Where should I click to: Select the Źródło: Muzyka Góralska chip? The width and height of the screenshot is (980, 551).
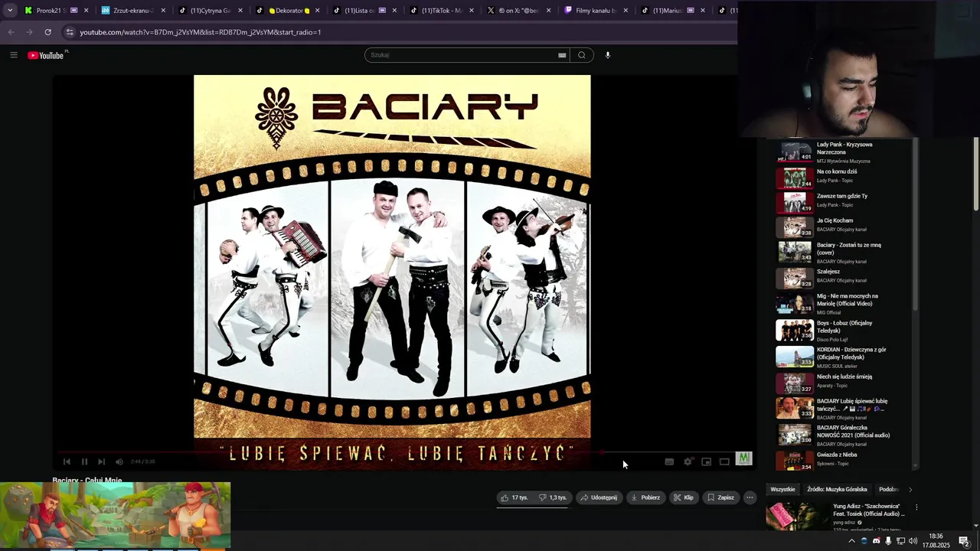[x=837, y=489]
